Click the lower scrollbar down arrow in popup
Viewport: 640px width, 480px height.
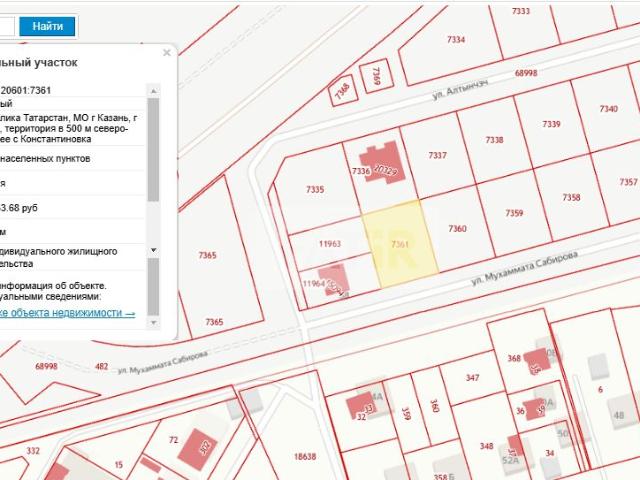pyautogui.click(x=153, y=322)
